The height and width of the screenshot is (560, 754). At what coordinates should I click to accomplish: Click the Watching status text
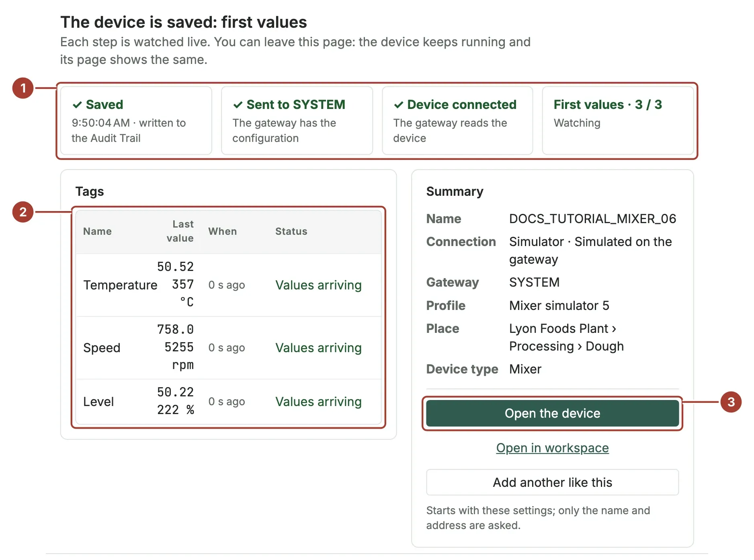(577, 123)
